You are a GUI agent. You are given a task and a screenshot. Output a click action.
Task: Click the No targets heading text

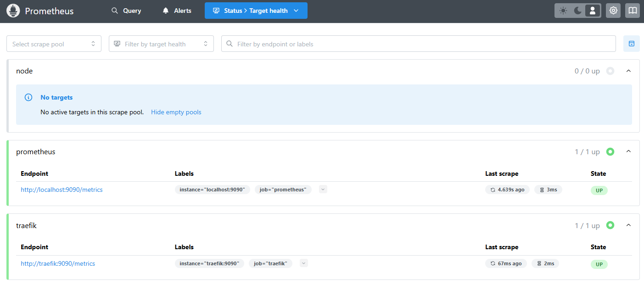pos(56,97)
